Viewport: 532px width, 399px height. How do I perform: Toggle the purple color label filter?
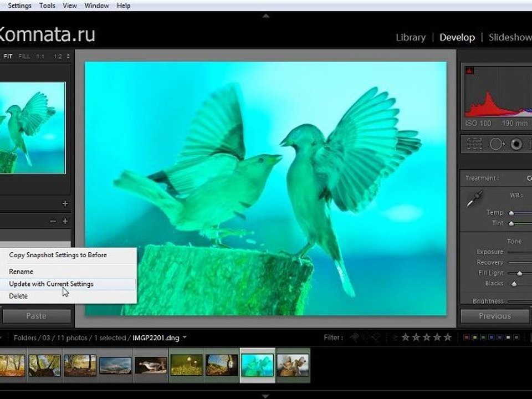coord(500,337)
